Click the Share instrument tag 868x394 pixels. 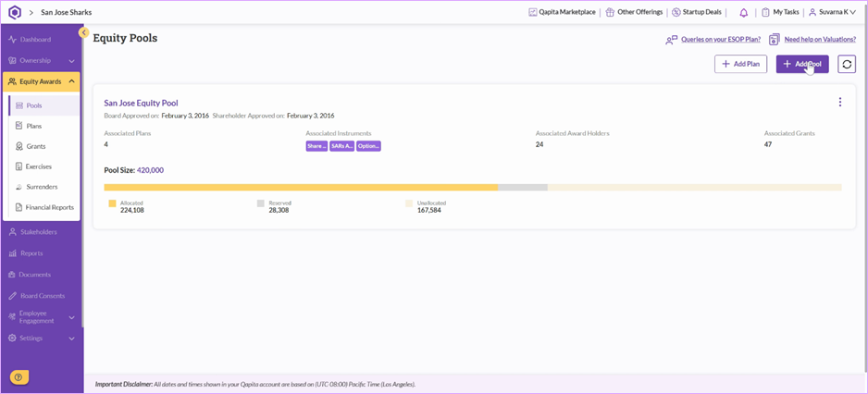pos(316,146)
